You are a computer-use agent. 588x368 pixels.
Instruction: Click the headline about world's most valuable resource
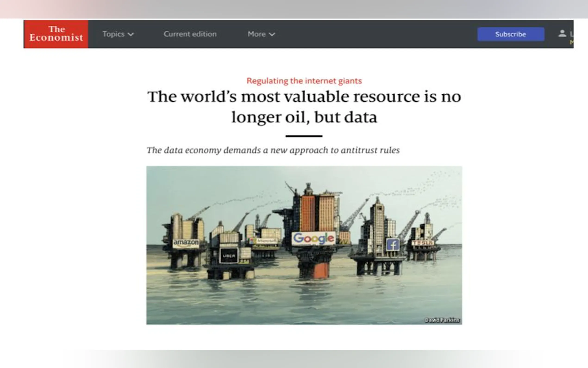(x=304, y=107)
